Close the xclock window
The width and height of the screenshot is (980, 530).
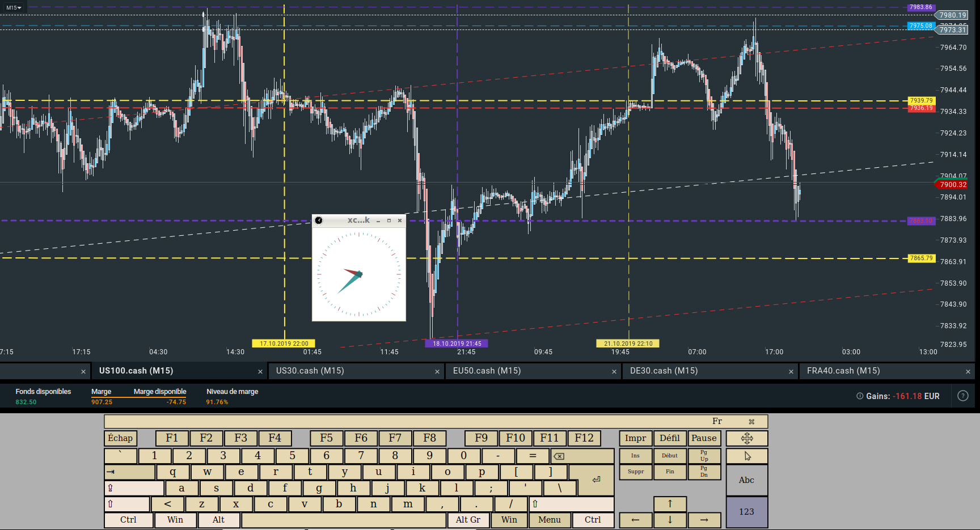click(x=400, y=221)
